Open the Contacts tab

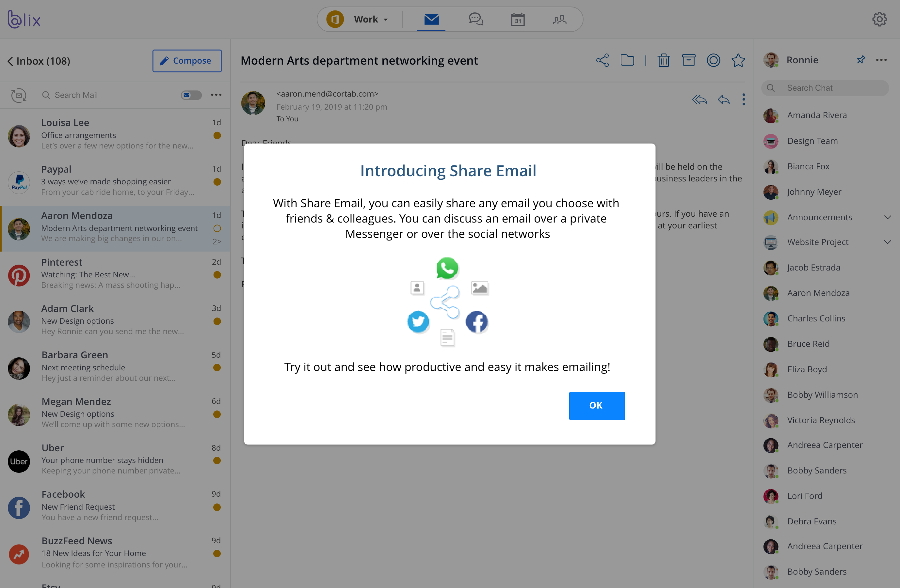pyautogui.click(x=560, y=19)
